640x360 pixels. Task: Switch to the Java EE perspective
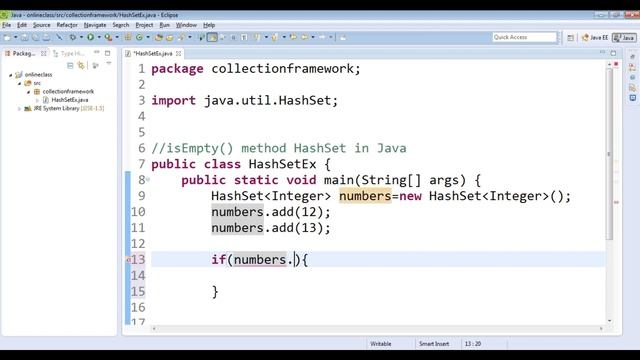(595, 38)
